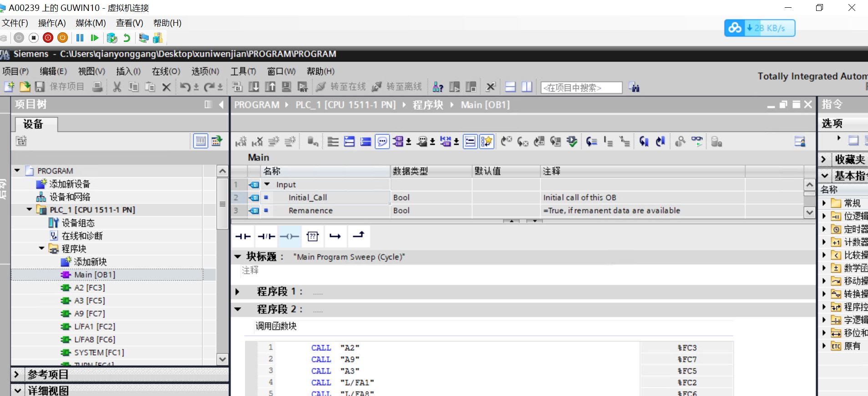The height and width of the screenshot is (396, 868).
Task: Click the cut scissors icon
Action: coord(117,87)
